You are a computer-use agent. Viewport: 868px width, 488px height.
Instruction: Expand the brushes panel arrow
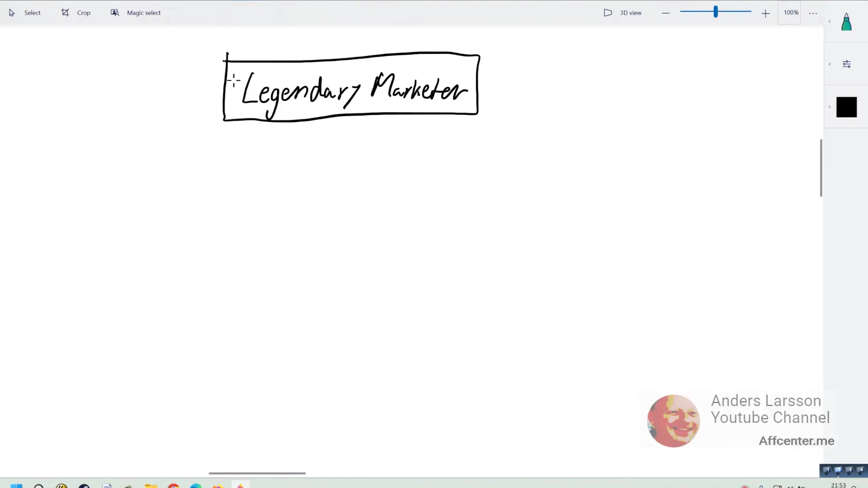[x=830, y=21]
